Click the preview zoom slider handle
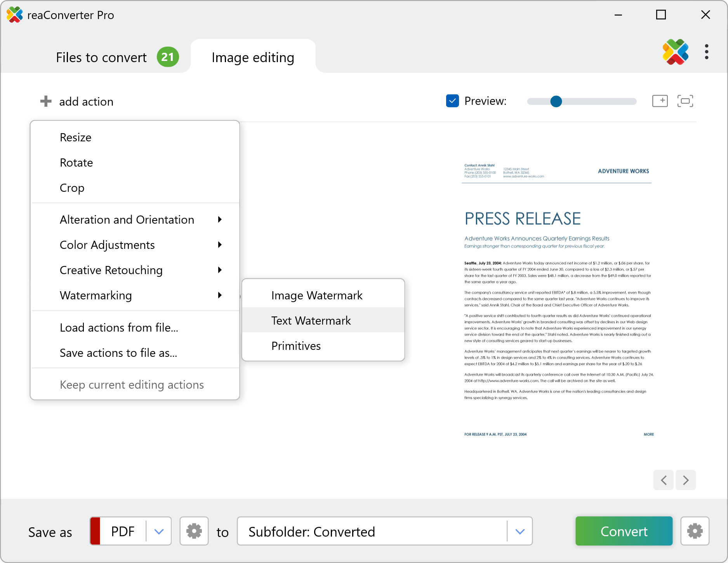Screen dimensions: 728x563 (x=556, y=101)
